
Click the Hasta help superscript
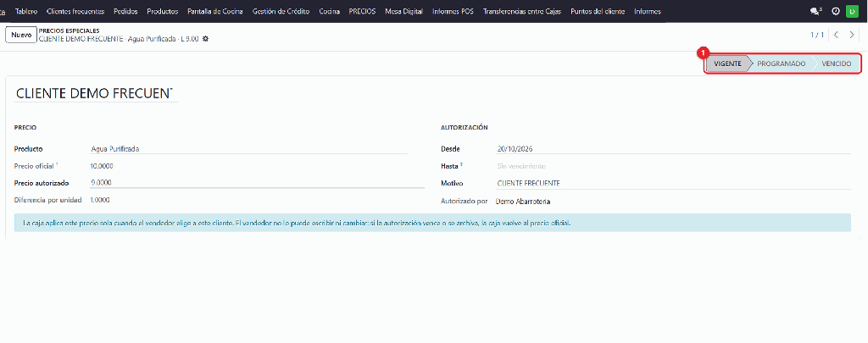(461, 163)
